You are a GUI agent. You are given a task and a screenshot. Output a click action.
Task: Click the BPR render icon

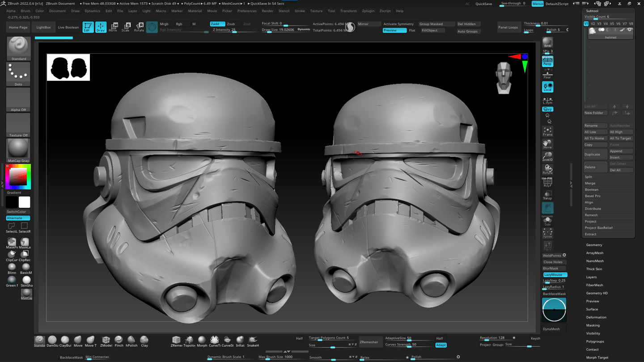547,42
